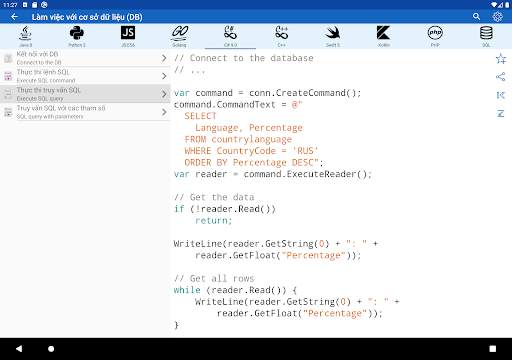Image resolution: width=512 pixels, height=360 pixels.
Task: Go back using the header arrow
Action: pyautogui.click(x=14, y=17)
